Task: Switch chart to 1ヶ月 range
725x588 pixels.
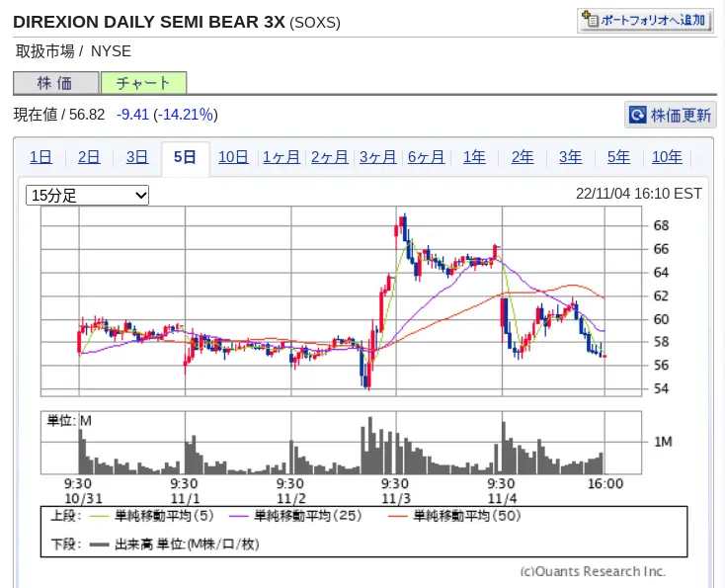Action: click(x=282, y=157)
